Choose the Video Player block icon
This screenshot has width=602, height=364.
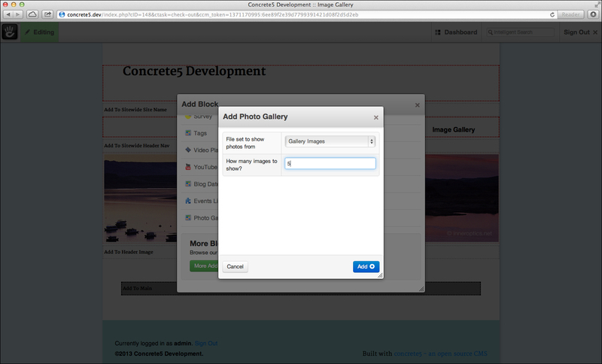(188, 150)
